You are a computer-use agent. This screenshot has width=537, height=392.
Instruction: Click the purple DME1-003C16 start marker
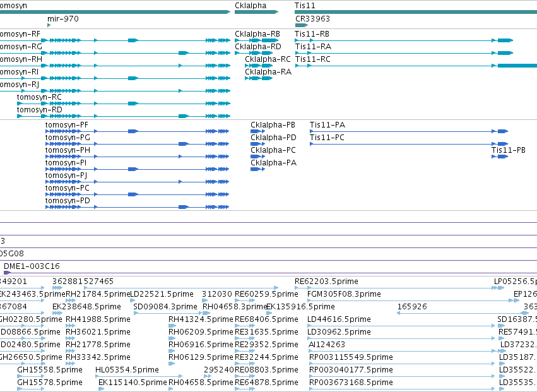click(x=7, y=273)
